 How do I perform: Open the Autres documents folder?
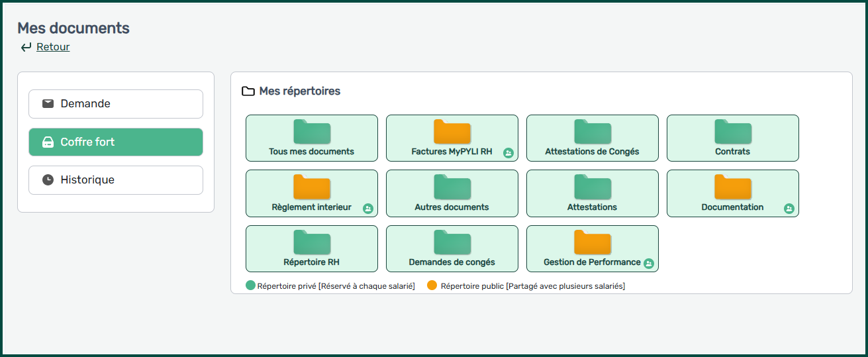pos(452,193)
